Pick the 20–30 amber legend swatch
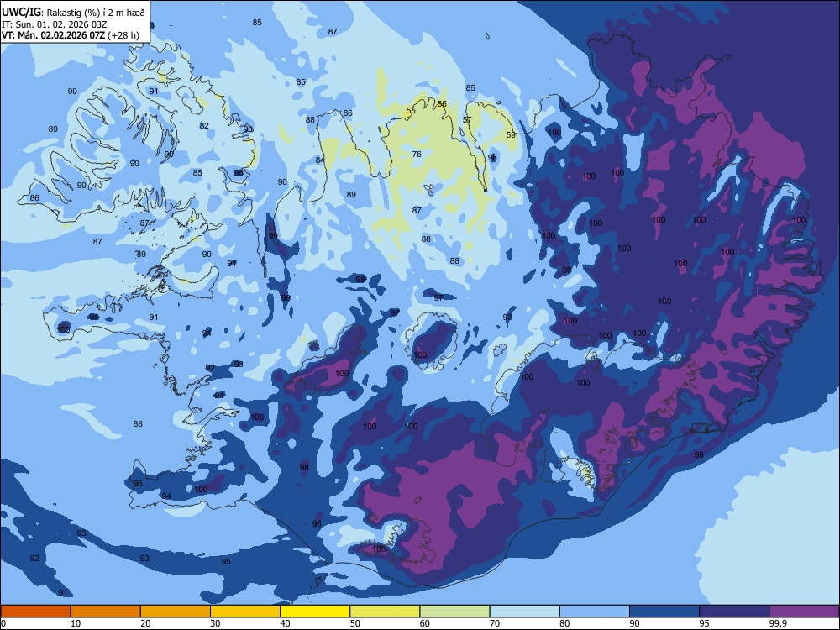Screen dimensions: 840x630 (x=176, y=612)
